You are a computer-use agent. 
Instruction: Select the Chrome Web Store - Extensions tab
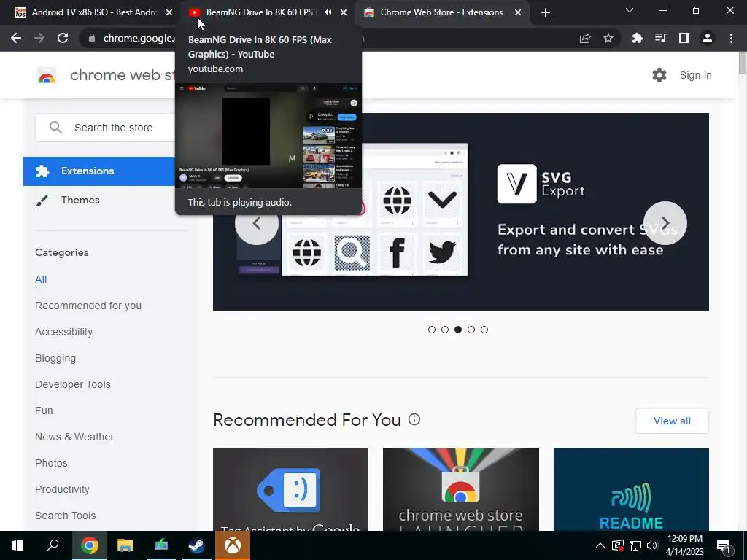click(x=441, y=12)
